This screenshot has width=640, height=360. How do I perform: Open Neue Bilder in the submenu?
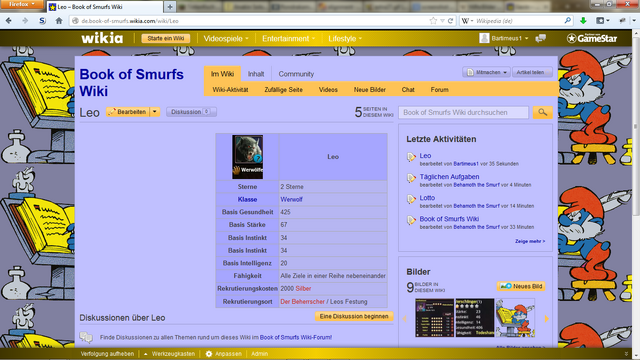[x=370, y=89]
